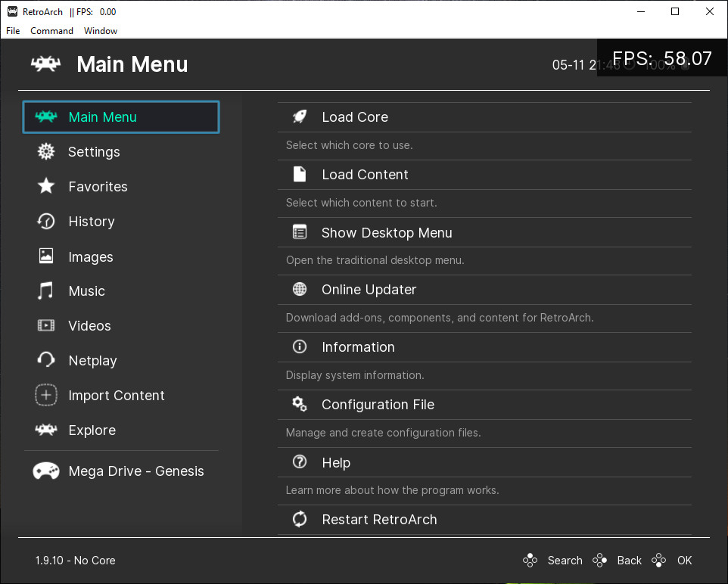Click the gamepad icon next to Mega Drive - Genesis

click(46, 471)
